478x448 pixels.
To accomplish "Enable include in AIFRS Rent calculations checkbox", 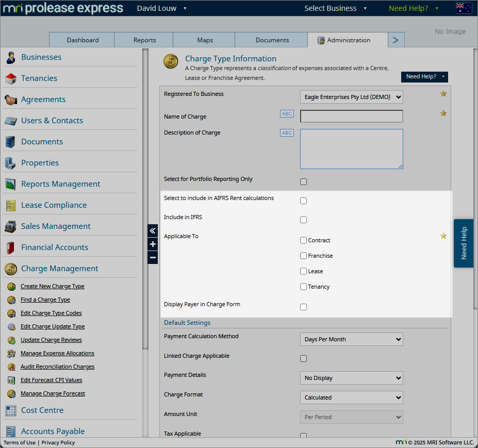I will (x=303, y=201).
